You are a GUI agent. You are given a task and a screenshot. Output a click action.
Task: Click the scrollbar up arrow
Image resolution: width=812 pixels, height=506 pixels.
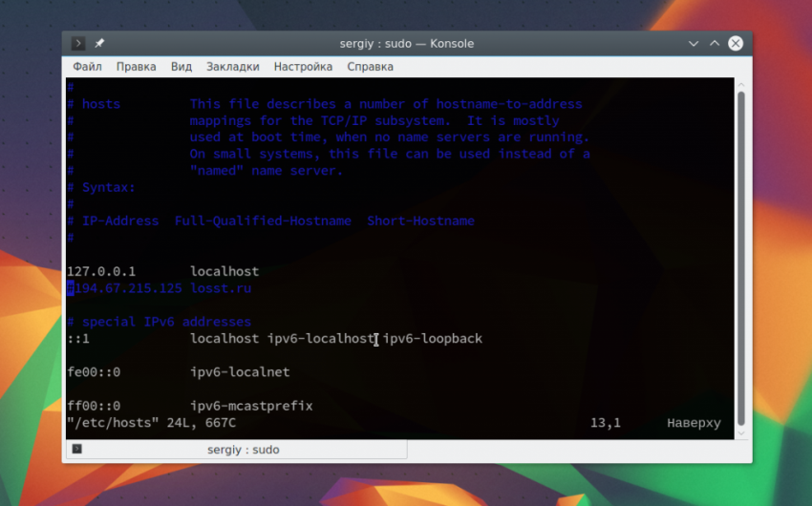click(x=741, y=84)
